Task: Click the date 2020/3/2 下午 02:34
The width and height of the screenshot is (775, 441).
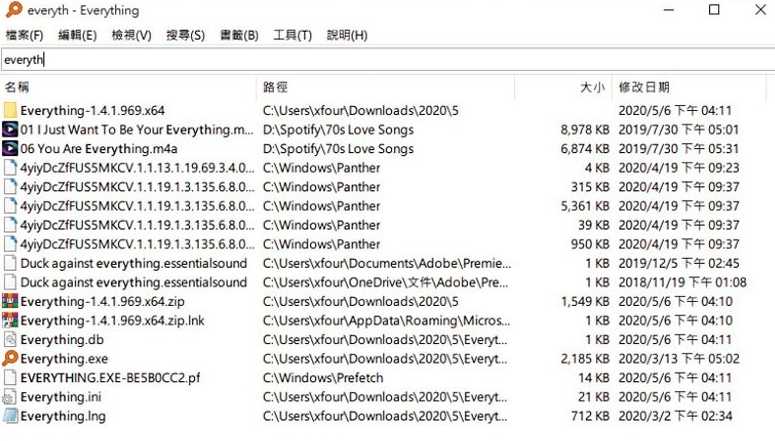Action: [675, 416]
